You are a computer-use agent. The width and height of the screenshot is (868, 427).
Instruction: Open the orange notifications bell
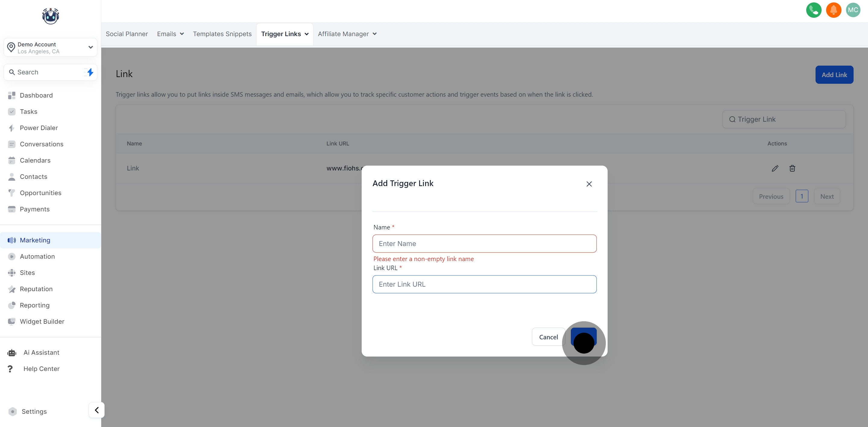(833, 10)
